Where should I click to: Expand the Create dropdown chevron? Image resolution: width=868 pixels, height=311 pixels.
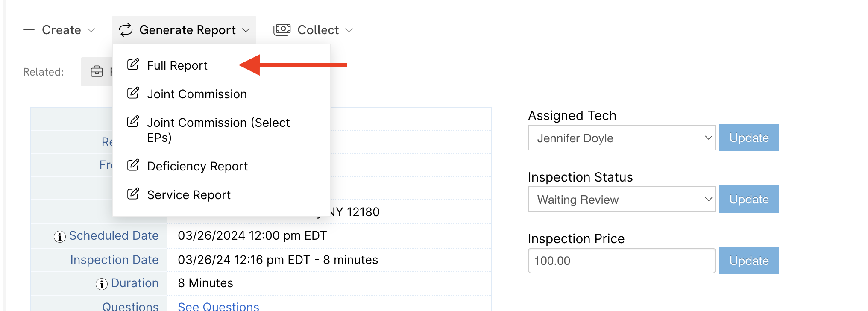pos(91,30)
